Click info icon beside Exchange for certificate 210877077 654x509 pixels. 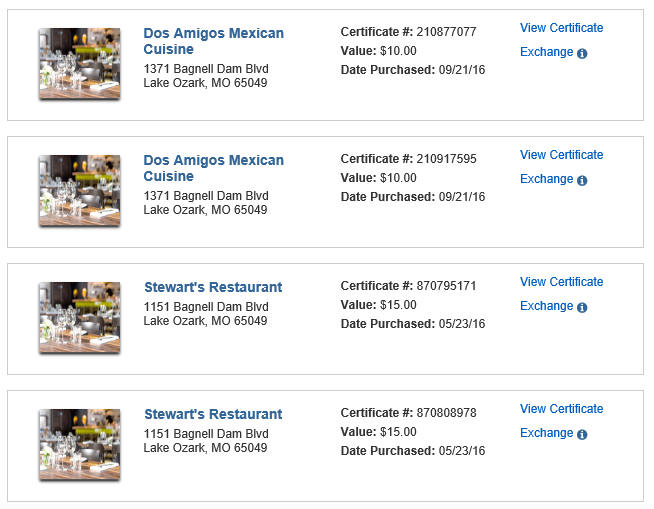[582, 53]
